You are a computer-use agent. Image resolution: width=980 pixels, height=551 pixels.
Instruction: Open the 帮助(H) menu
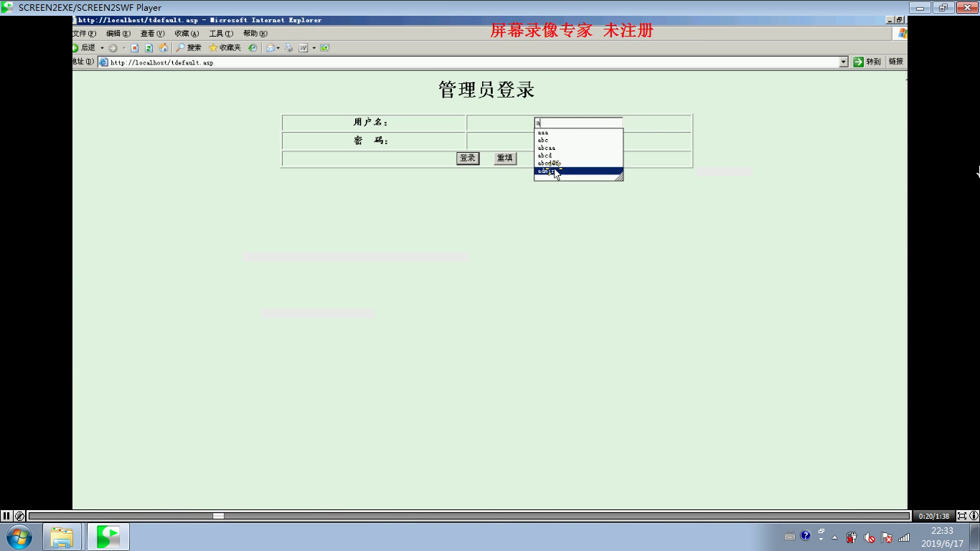[255, 34]
